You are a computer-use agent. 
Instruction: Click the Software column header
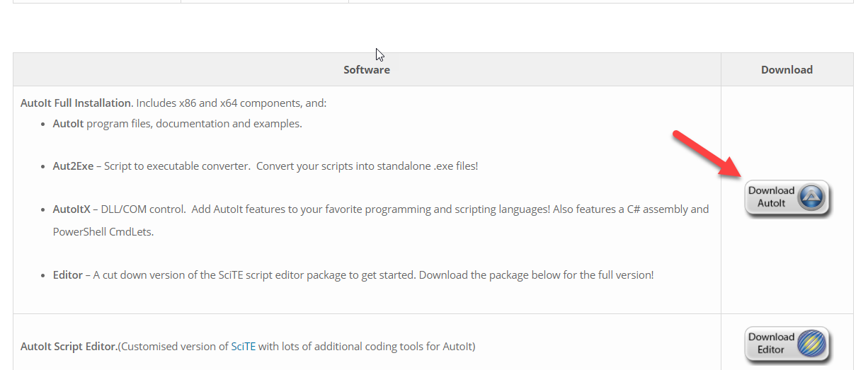pos(367,70)
